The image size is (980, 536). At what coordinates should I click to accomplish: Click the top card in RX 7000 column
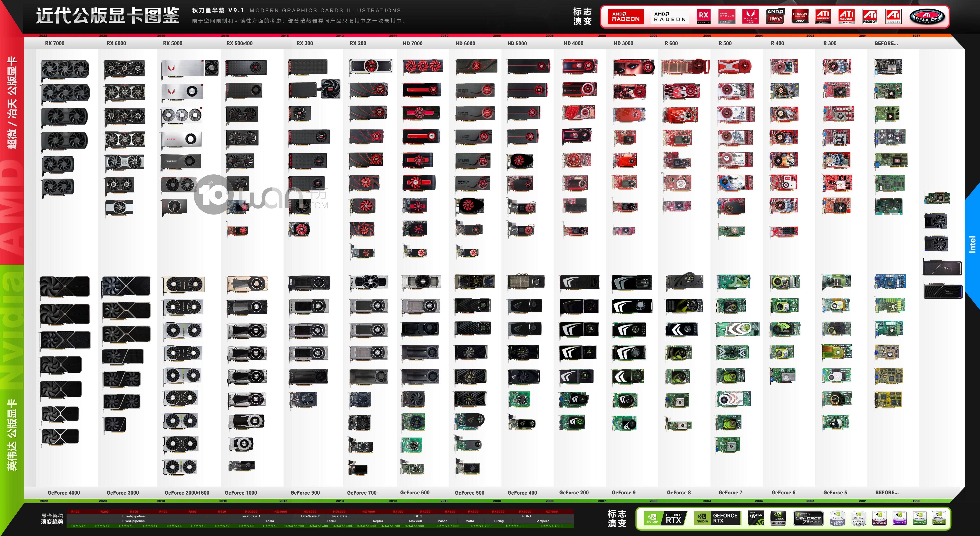tap(65, 70)
